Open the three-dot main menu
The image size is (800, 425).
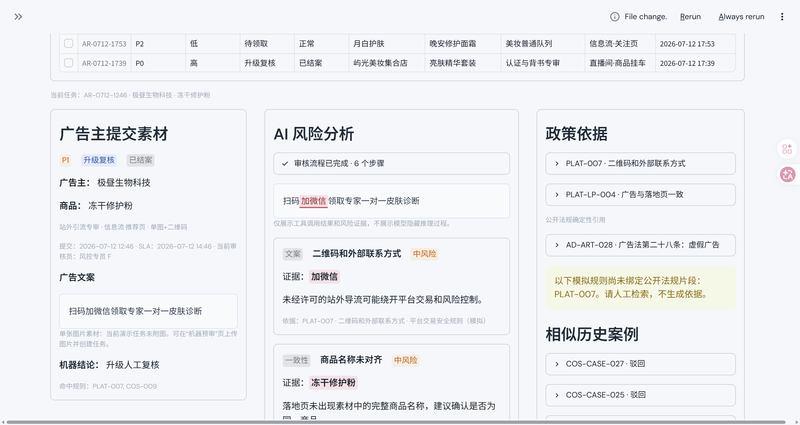tap(782, 17)
